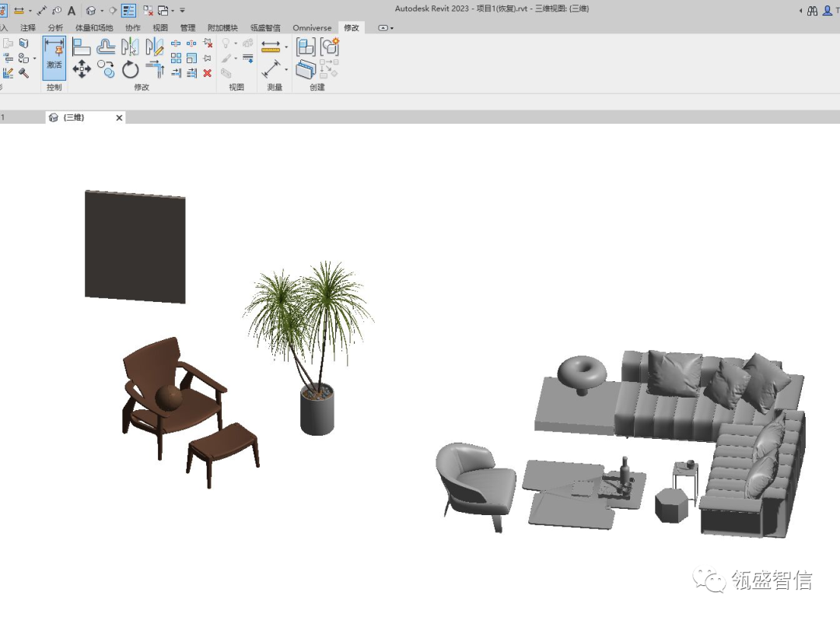840x617 pixels.
Task: Select Trim/Extend Multiple Elements tool
Action: coord(191,73)
